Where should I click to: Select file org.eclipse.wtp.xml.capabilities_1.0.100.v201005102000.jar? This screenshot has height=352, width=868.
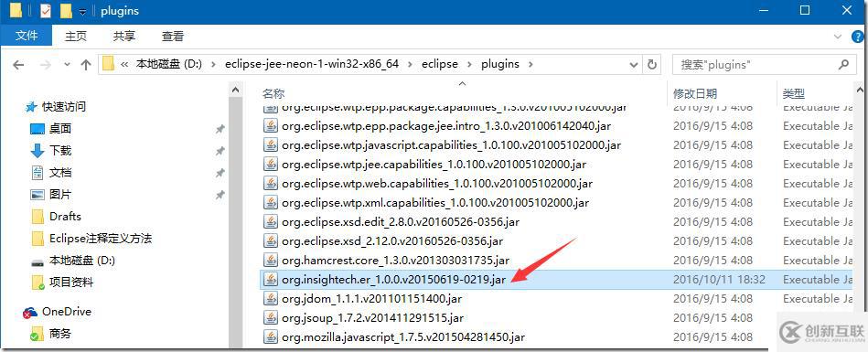(435, 203)
